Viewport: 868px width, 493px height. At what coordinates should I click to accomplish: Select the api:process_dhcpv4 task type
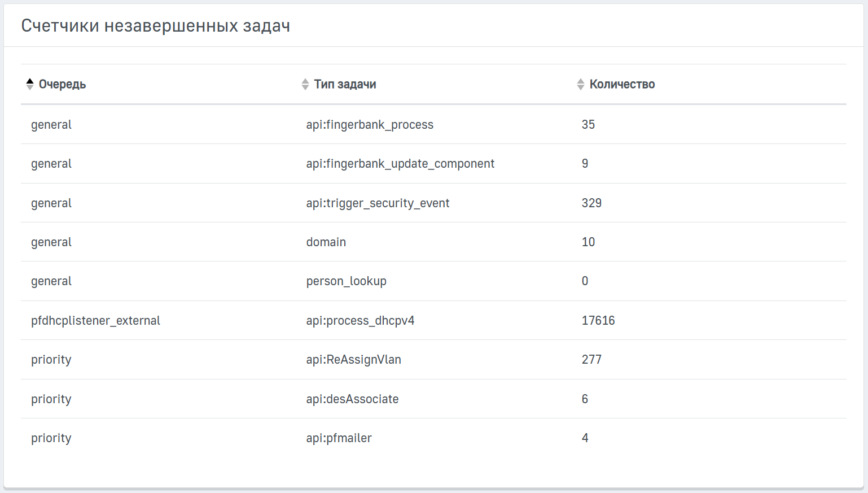point(360,321)
